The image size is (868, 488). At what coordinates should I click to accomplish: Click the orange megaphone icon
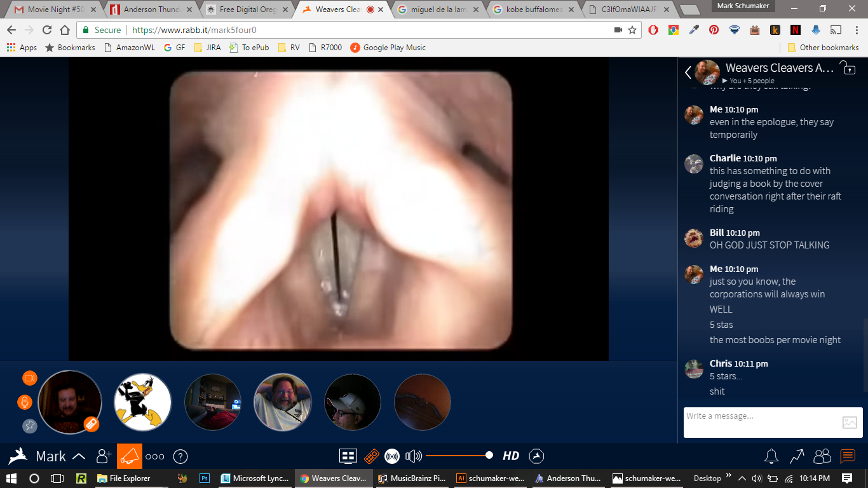130,456
